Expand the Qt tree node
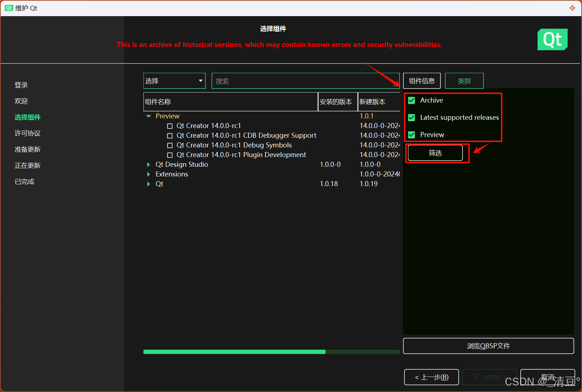The height and width of the screenshot is (392, 582). pos(148,184)
